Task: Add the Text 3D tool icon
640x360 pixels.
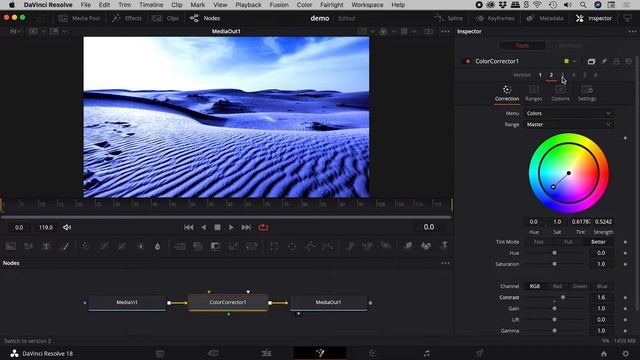Action: click(x=444, y=245)
